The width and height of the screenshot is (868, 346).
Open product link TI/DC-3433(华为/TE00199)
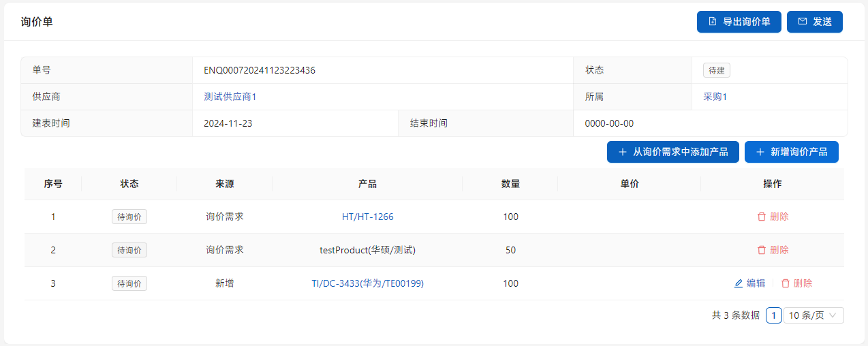(x=367, y=283)
